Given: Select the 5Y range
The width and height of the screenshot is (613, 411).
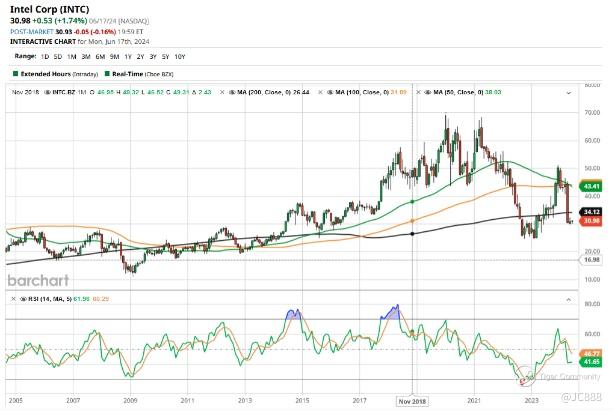Looking at the screenshot, I should pos(165,57).
